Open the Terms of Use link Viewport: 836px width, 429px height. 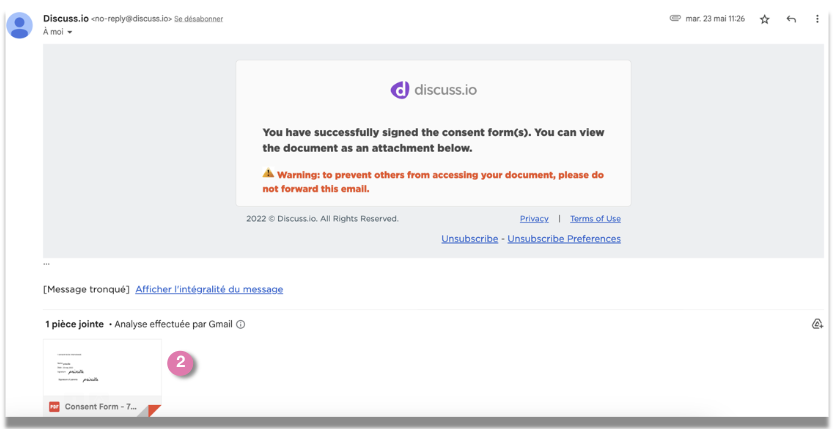(595, 219)
